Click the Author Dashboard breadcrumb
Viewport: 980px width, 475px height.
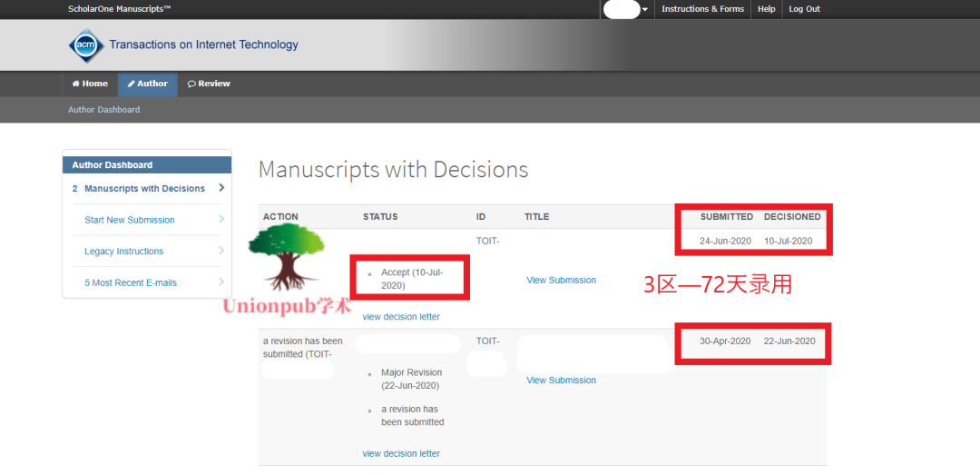[x=103, y=110]
